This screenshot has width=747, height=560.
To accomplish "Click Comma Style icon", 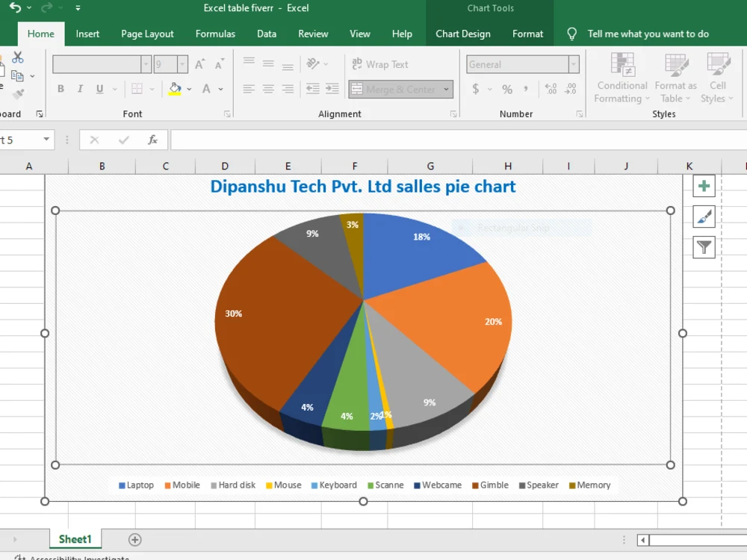I will [526, 89].
